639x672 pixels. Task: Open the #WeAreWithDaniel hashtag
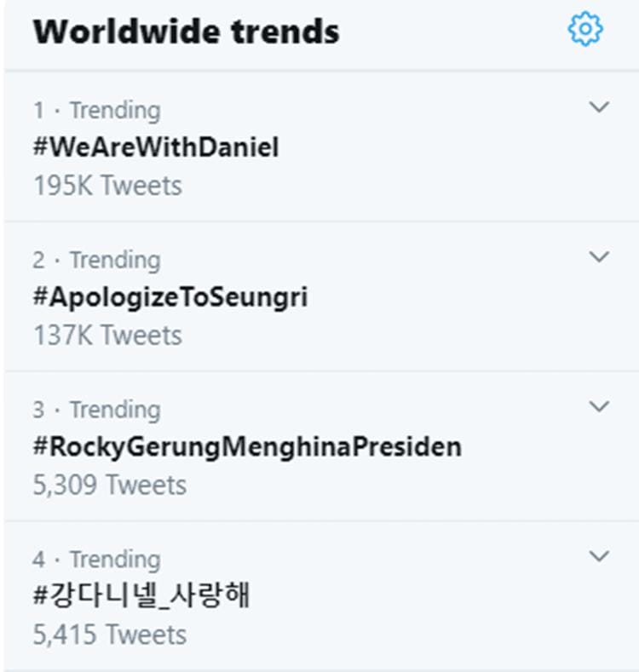[156, 148]
